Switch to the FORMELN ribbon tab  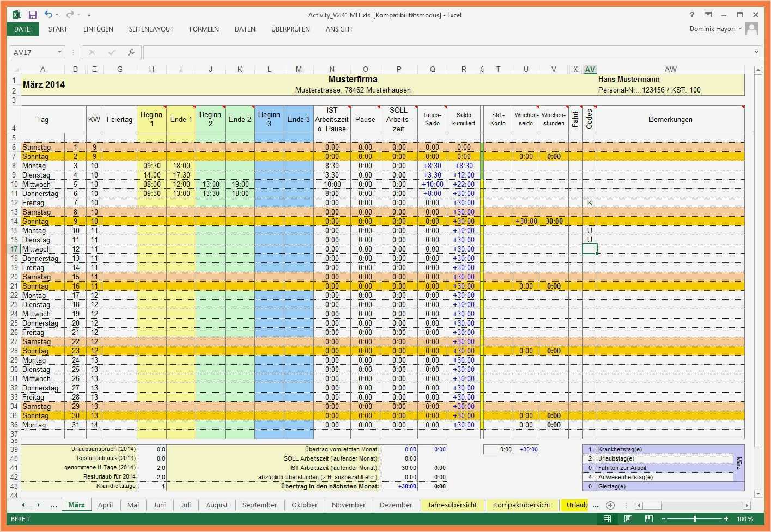click(x=204, y=29)
